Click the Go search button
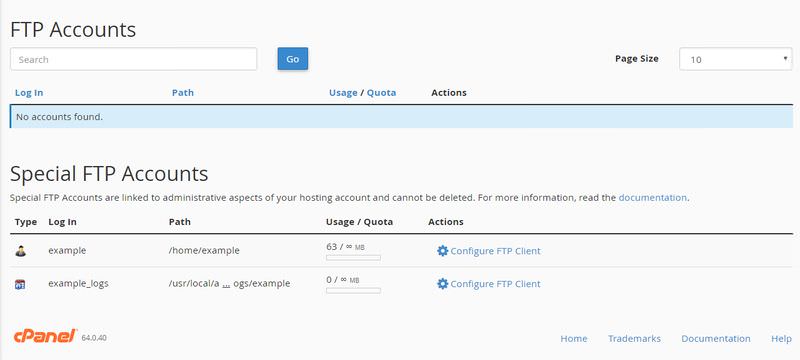The width and height of the screenshot is (800, 360). click(293, 59)
